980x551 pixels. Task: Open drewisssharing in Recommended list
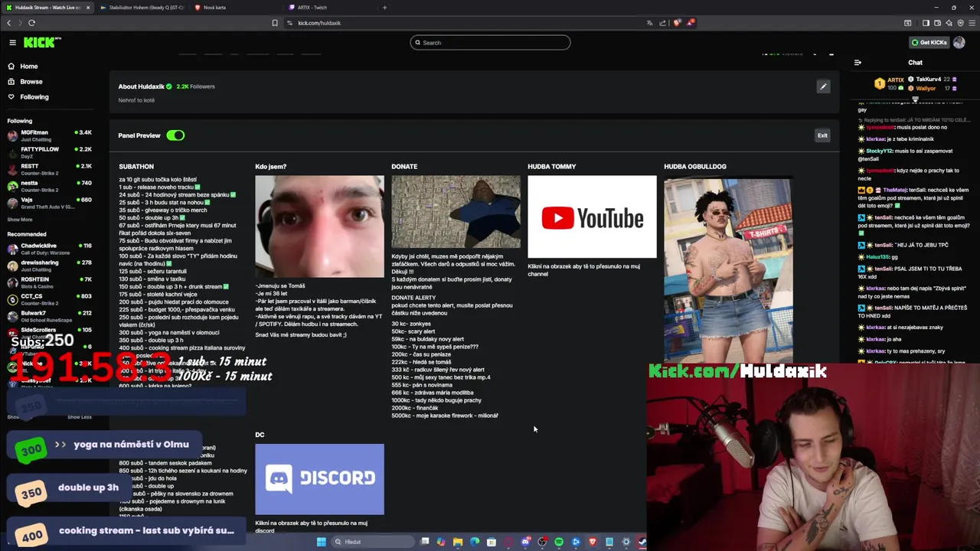click(x=49, y=266)
